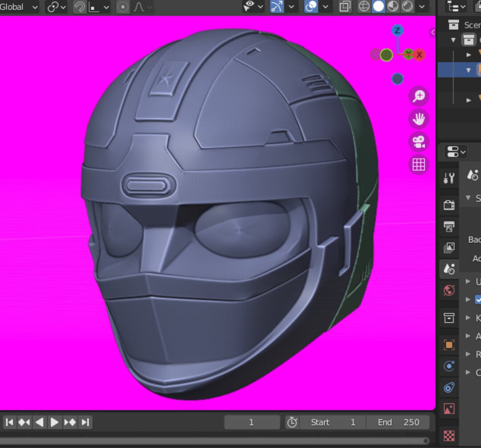Open the World properties tab
This screenshot has height=448, width=481.
449,291
